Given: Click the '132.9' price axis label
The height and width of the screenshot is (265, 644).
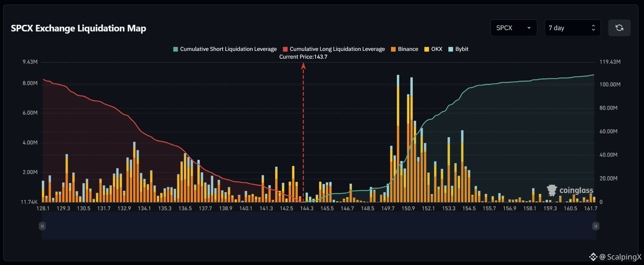Looking at the screenshot, I should point(124,208).
